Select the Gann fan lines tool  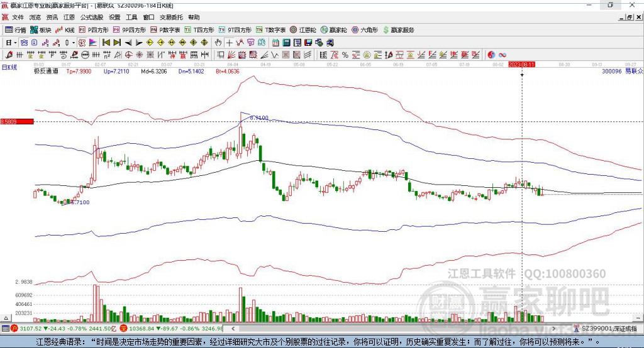point(231,55)
